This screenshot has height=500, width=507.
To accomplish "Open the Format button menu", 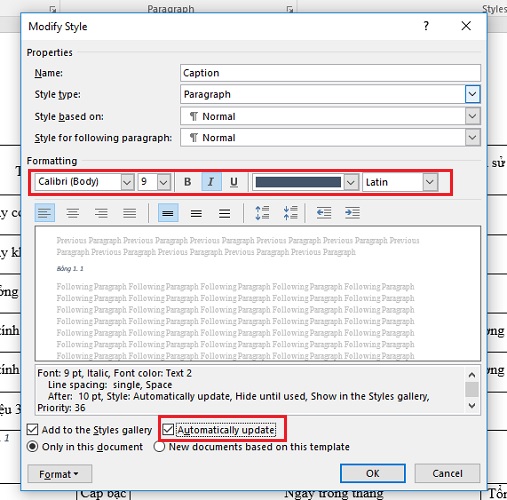I will coord(59,474).
